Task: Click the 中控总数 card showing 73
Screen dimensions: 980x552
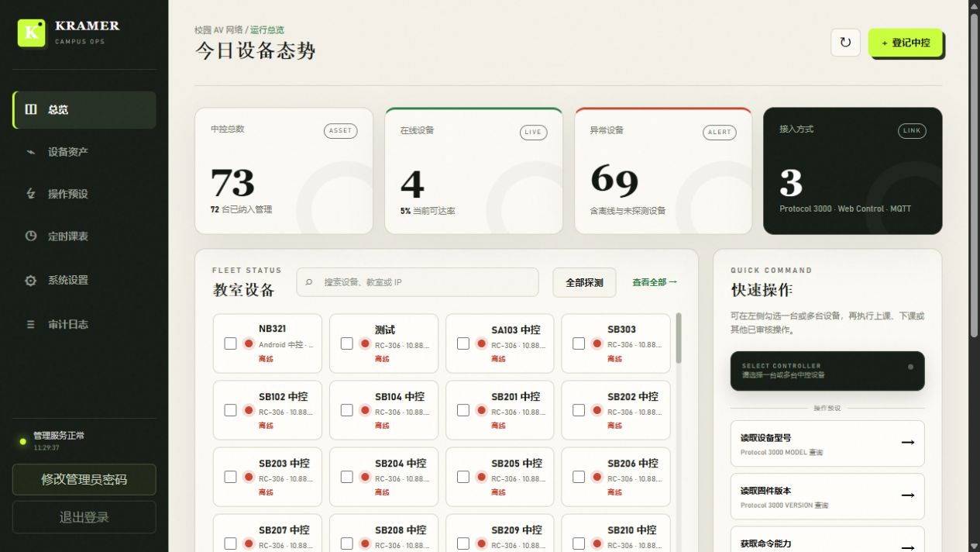Action: pos(284,171)
